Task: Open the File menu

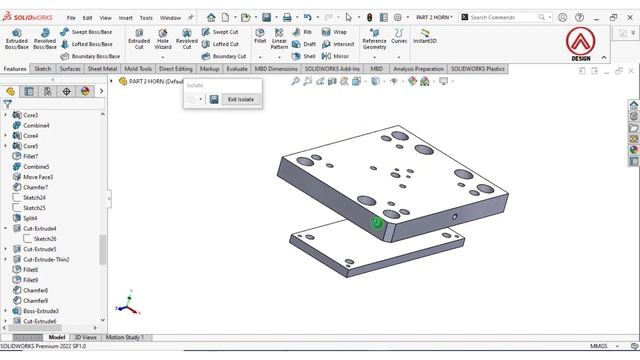Action: tap(71, 18)
